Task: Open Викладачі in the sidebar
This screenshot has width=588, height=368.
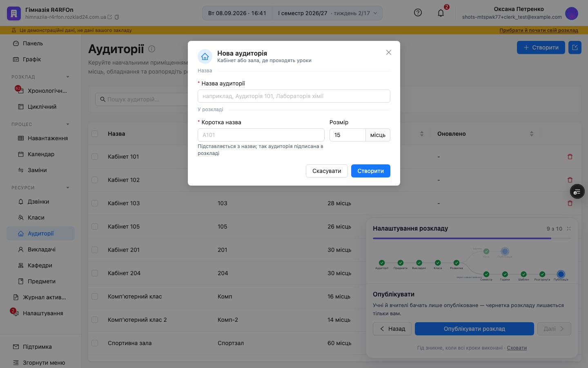Action: pos(40,249)
